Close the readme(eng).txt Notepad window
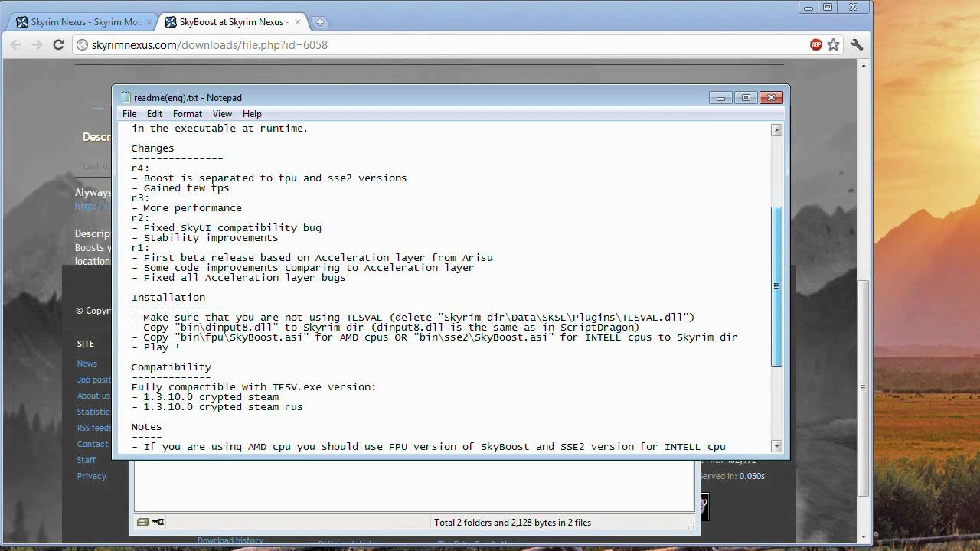Viewport: 980px width, 551px height. 772,98
